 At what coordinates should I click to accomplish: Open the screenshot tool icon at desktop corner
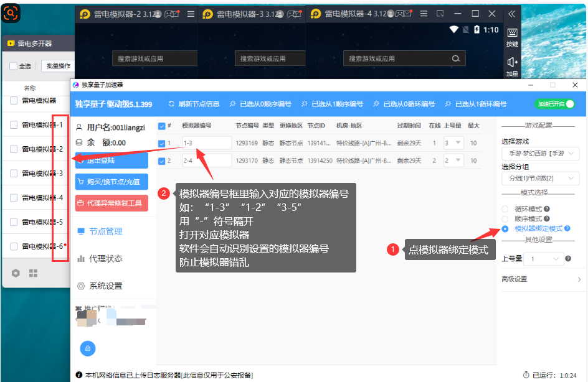11,13
